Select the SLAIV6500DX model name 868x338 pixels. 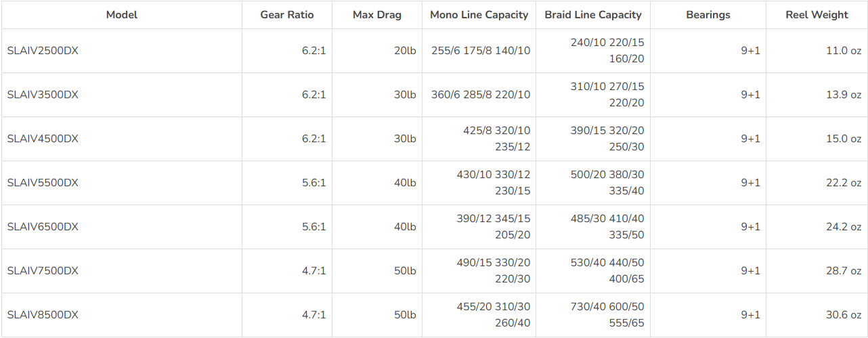[43, 227]
